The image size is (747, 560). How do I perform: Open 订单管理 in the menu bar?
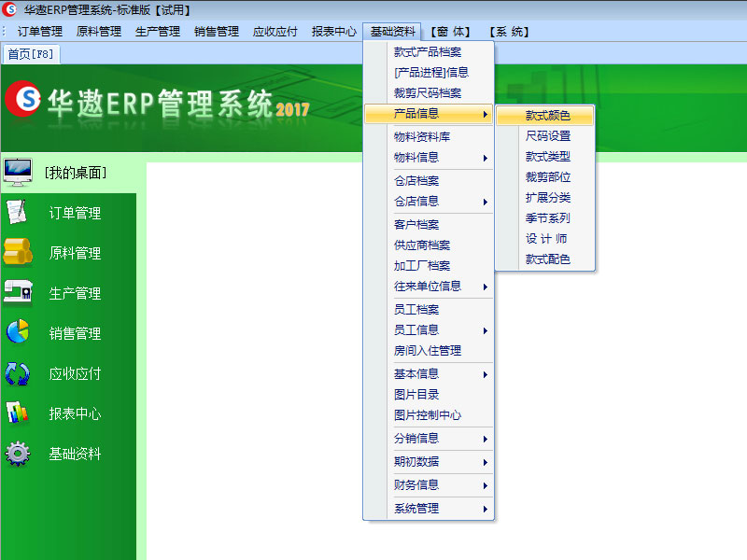40,32
